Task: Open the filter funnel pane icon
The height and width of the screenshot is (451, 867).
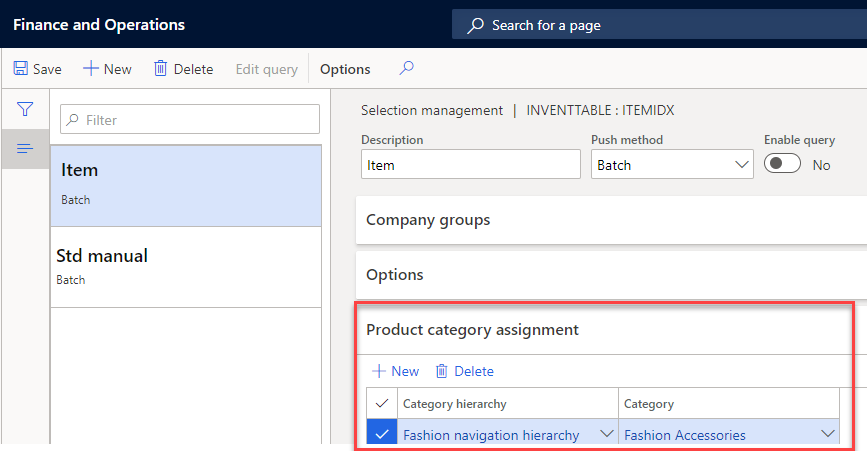Action: click(25, 109)
